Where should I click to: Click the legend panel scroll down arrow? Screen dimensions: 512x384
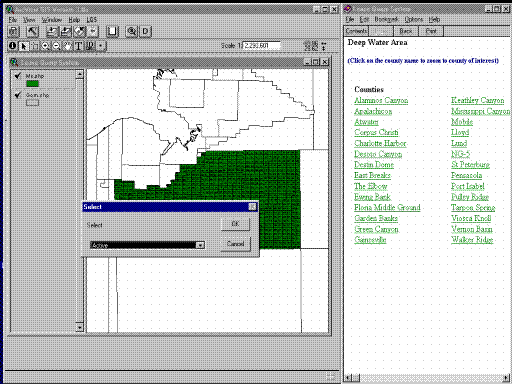[79, 327]
